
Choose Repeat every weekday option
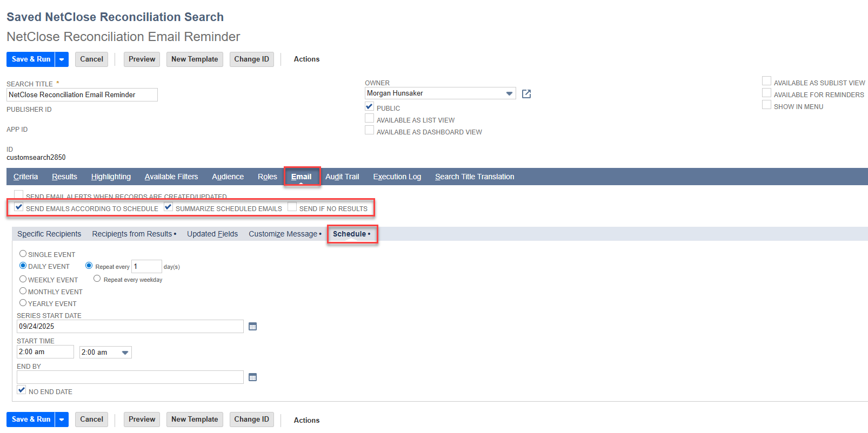(x=97, y=279)
